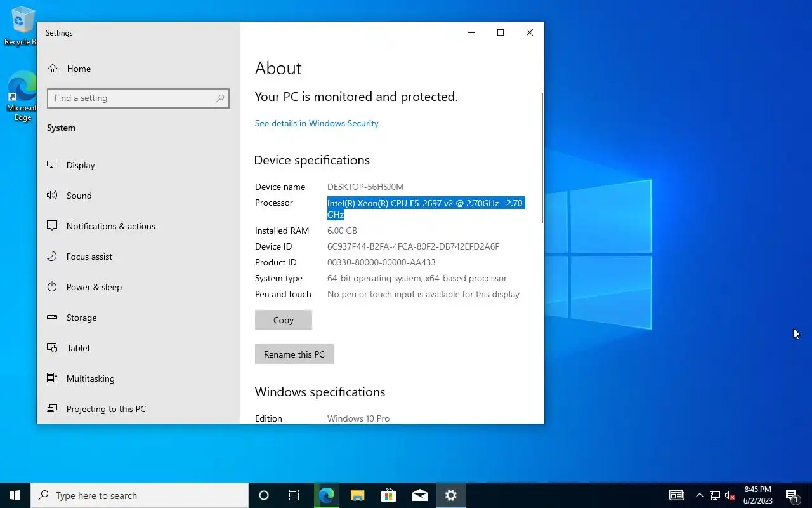Click device name DESKTOP-56HSJ0M

click(x=365, y=187)
